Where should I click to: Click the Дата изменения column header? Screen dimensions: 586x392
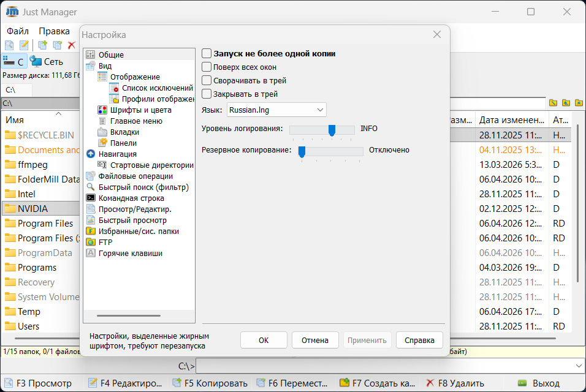coord(512,120)
